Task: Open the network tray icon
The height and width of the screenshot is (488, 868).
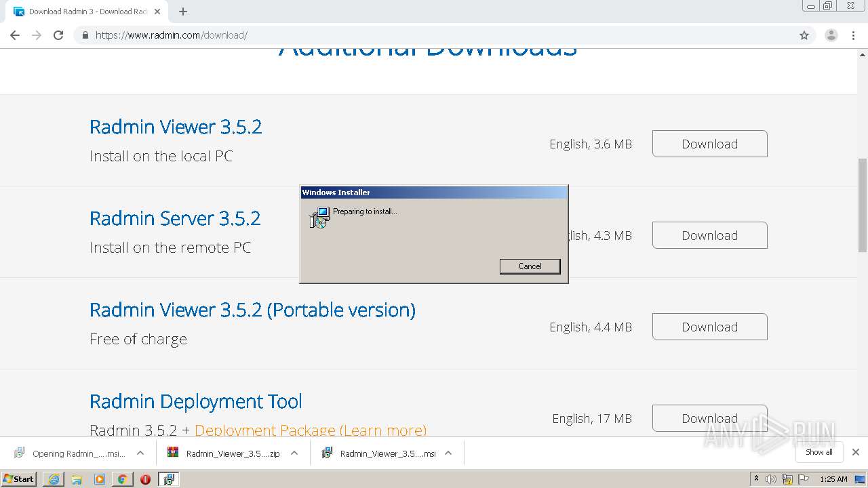Action: click(x=787, y=479)
